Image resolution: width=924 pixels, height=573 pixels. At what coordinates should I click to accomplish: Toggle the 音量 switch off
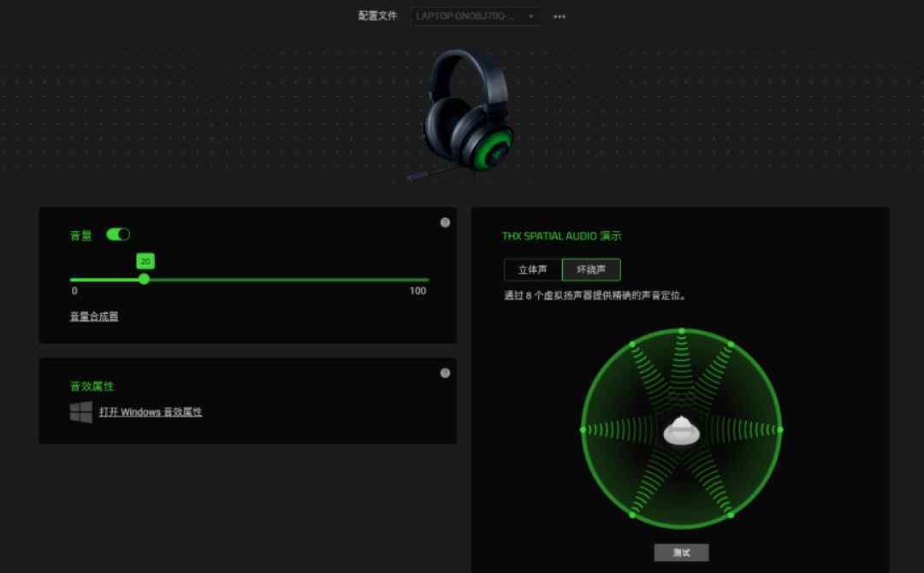(118, 234)
